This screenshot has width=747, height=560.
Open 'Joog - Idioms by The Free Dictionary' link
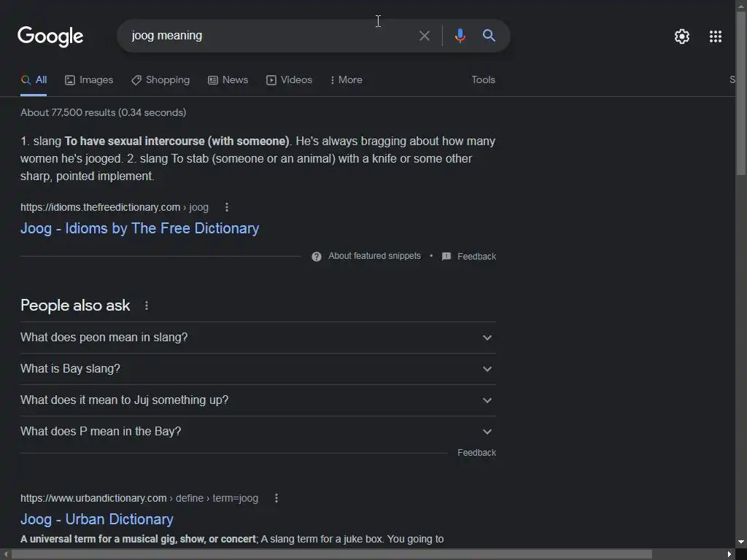click(139, 228)
